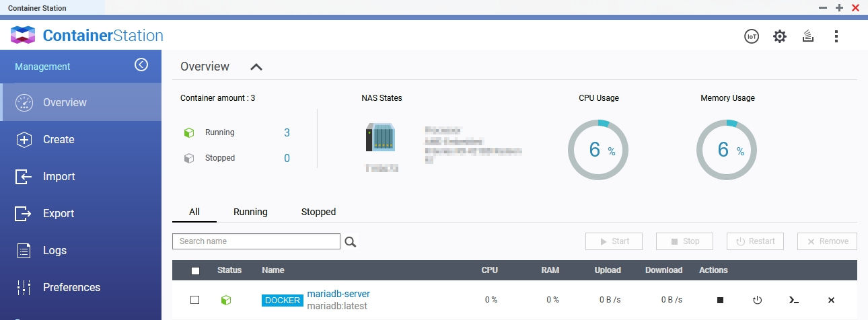The image size is (868, 320).
Task: Remove mariadb-server using the X icon
Action: [x=831, y=300]
